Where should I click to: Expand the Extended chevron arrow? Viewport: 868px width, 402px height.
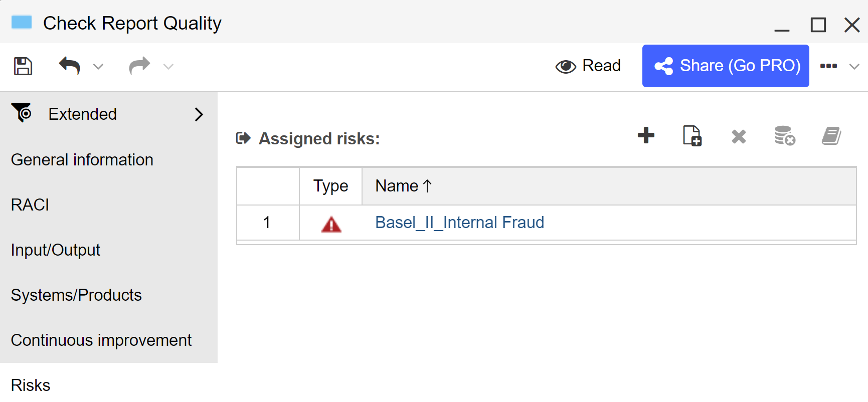pyautogui.click(x=199, y=114)
